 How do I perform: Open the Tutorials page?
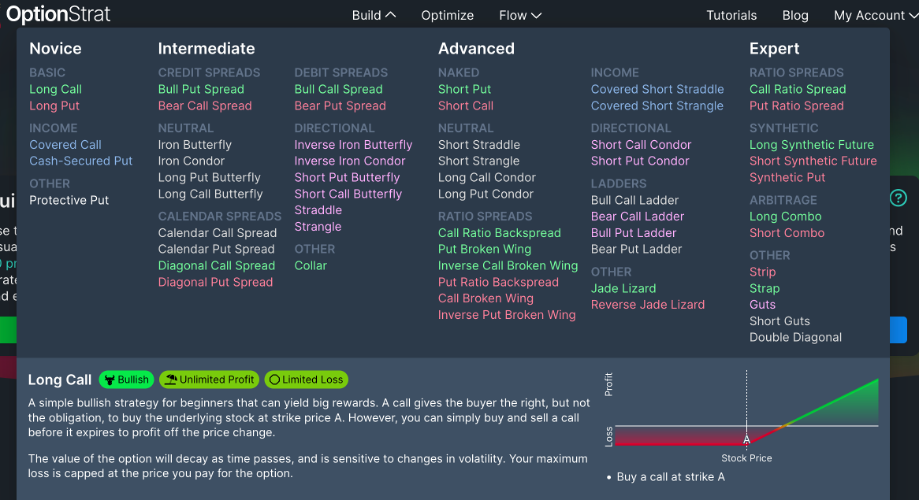pyautogui.click(x=731, y=15)
